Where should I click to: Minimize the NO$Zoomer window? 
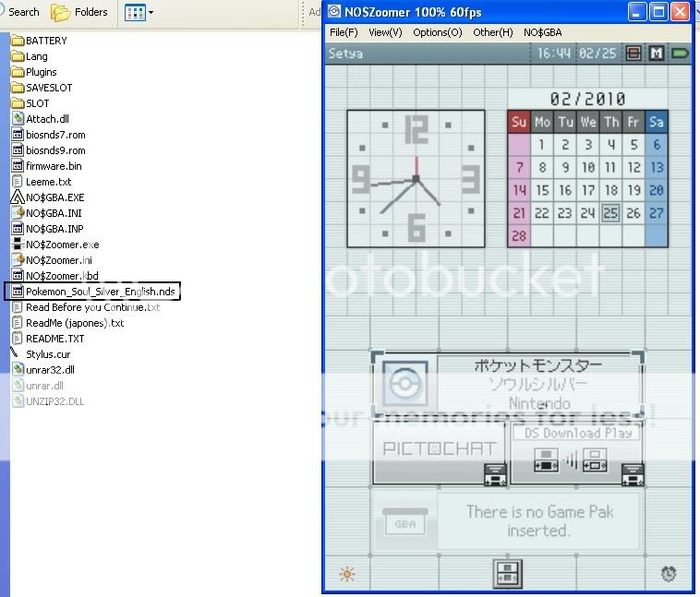click(x=636, y=12)
